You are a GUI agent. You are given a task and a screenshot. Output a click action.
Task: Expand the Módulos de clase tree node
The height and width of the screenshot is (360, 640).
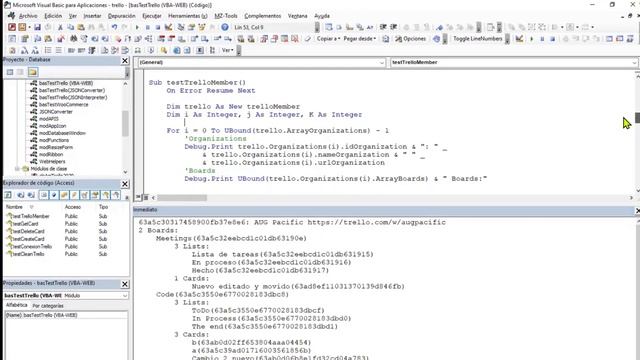click(17, 169)
